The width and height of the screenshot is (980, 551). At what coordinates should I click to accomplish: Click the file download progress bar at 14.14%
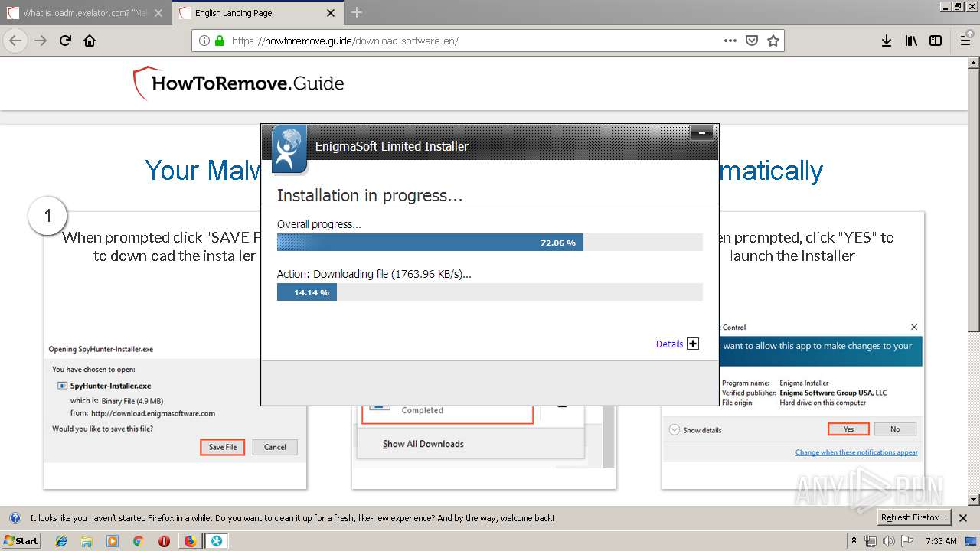click(490, 292)
